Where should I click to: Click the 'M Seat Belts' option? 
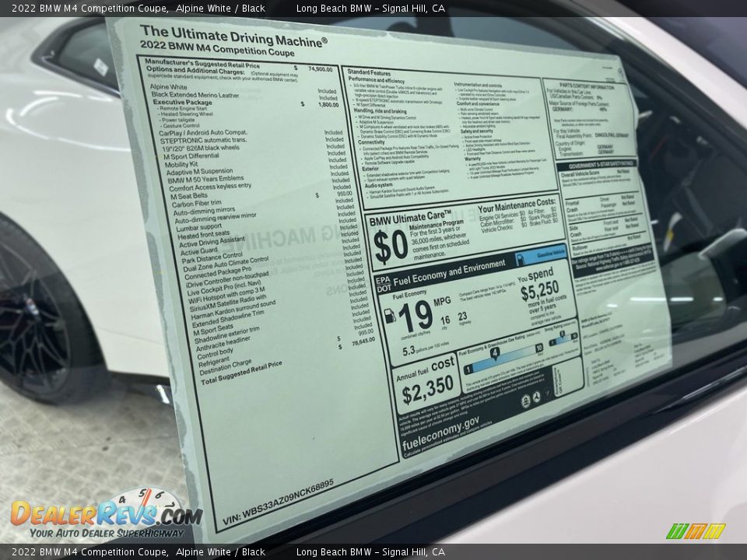pyautogui.click(x=189, y=196)
